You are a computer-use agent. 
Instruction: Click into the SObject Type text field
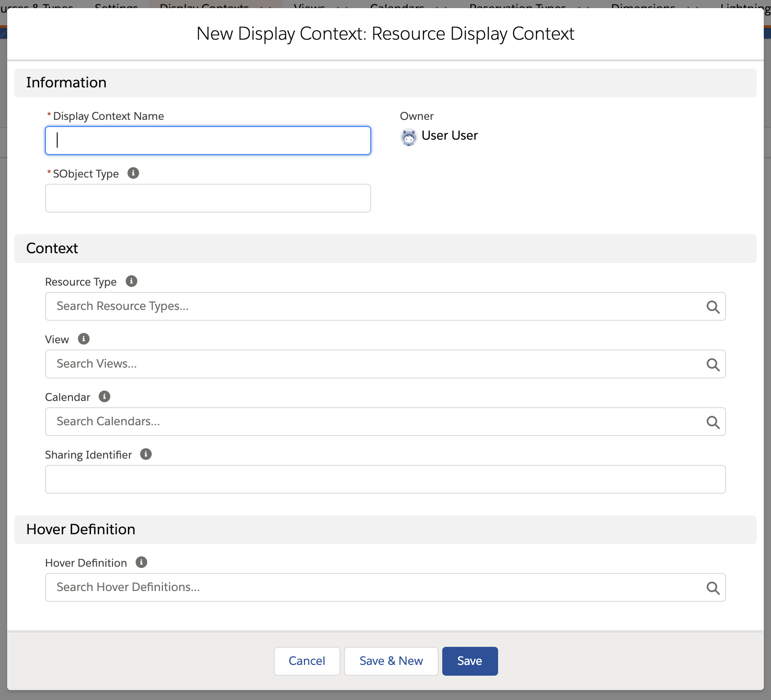pos(208,198)
